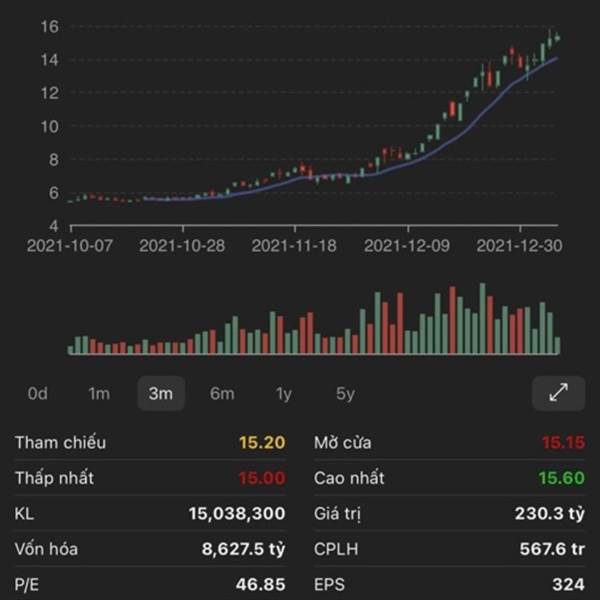The width and height of the screenshot is (600, 600).
Task: Click the CPLH value 567.6 tr
Action: (x=552, y=549)
